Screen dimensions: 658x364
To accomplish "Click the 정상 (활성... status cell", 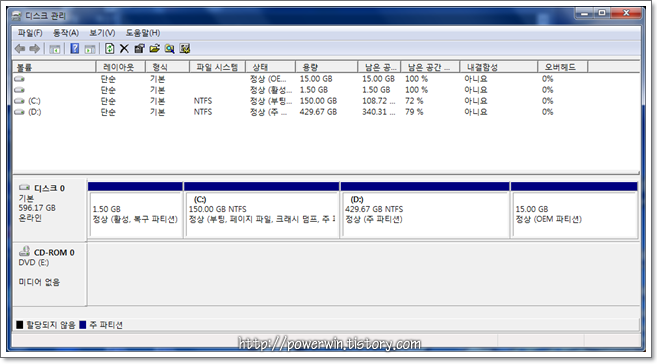I will click(271, 90).
